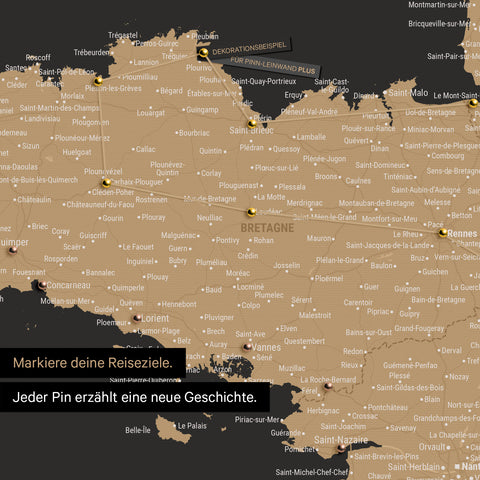
Task: Click the Pontivy town label
Action: pyautogui.click(x=227, y=240)
